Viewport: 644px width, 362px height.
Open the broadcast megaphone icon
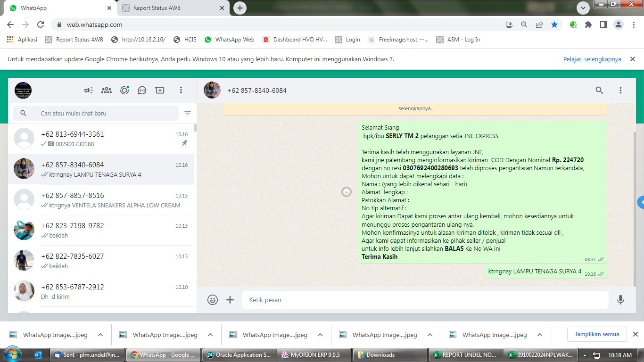pos(89,90)
